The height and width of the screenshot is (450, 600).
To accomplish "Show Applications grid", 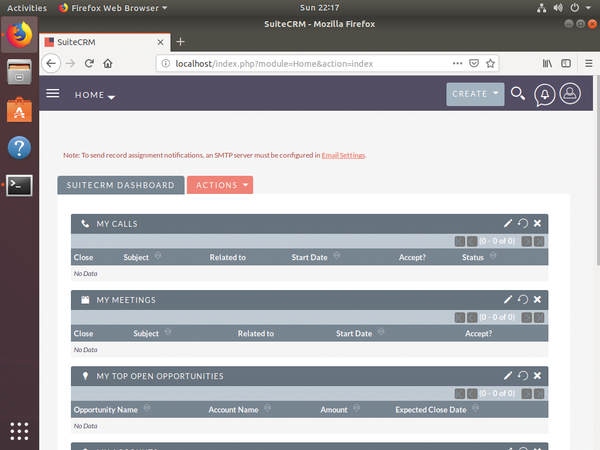I will [19, 431].
